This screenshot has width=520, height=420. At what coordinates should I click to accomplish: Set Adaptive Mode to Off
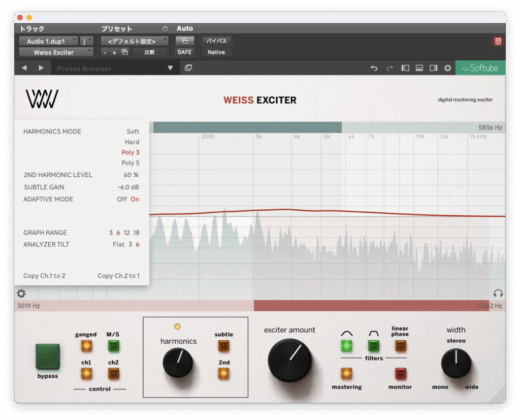coord(122,199)
